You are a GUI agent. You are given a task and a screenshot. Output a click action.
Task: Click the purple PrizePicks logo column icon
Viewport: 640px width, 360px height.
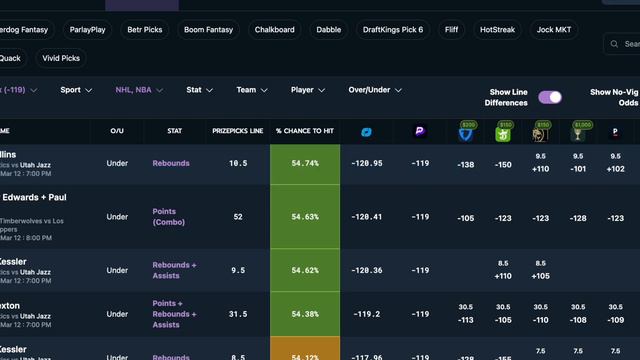tap(420, 131)
